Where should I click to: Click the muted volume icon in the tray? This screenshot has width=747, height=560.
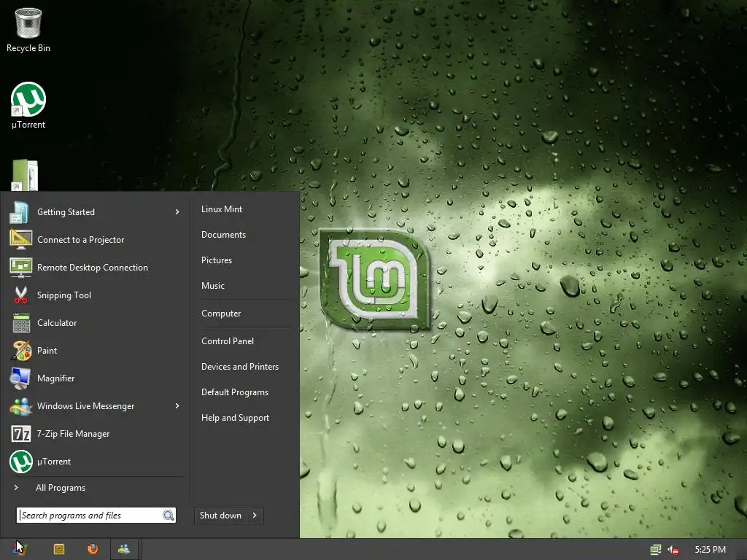click(673, 550)
